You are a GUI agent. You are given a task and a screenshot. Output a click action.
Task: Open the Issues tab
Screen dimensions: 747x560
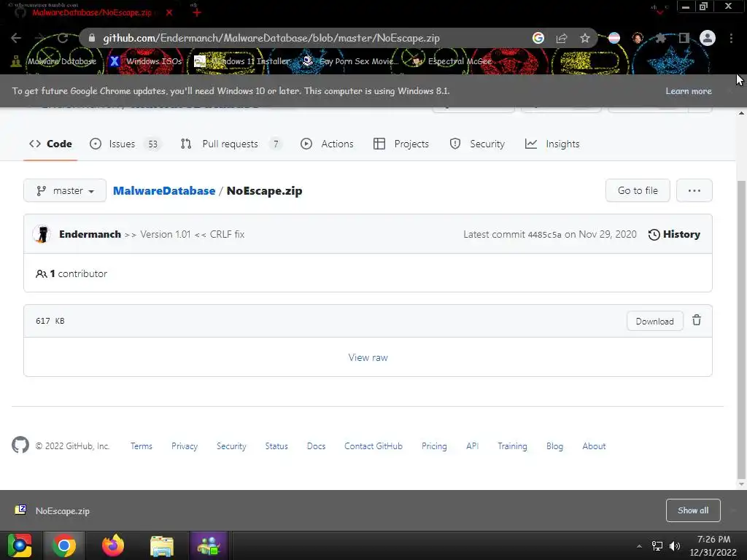125,144
